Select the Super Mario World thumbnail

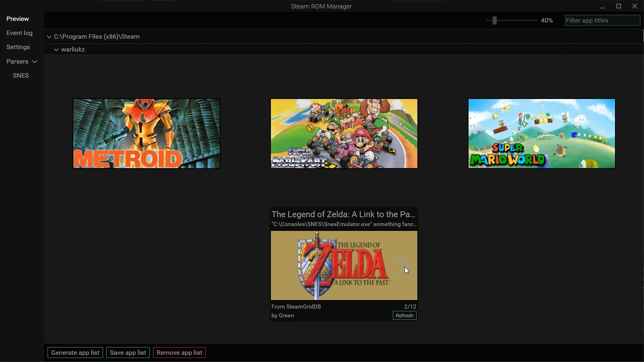click(542, 134)
